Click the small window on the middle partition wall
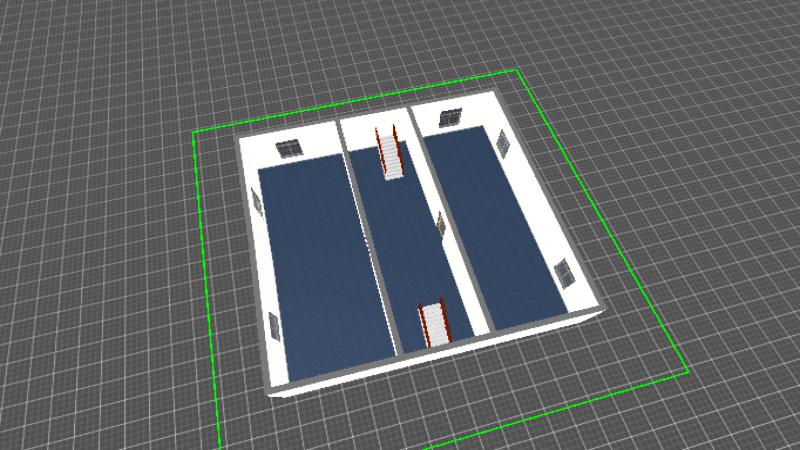The image size is (800, 450). [x=441, y=226]
